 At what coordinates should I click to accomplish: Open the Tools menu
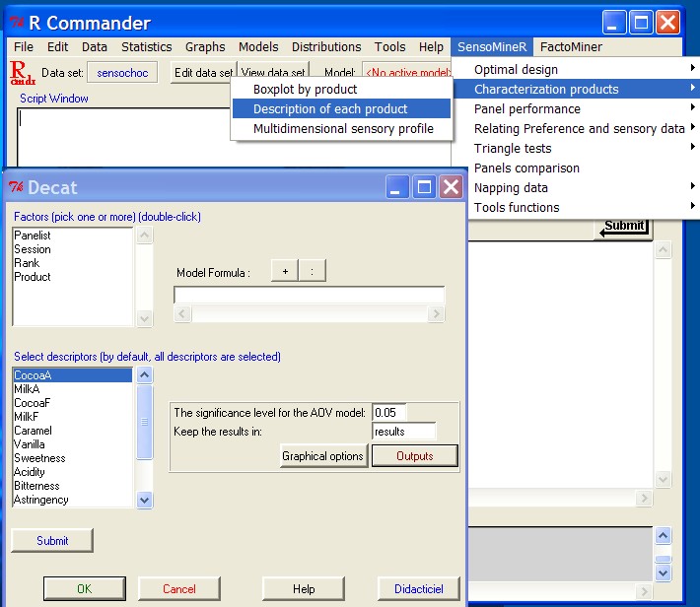pos(389,47)
